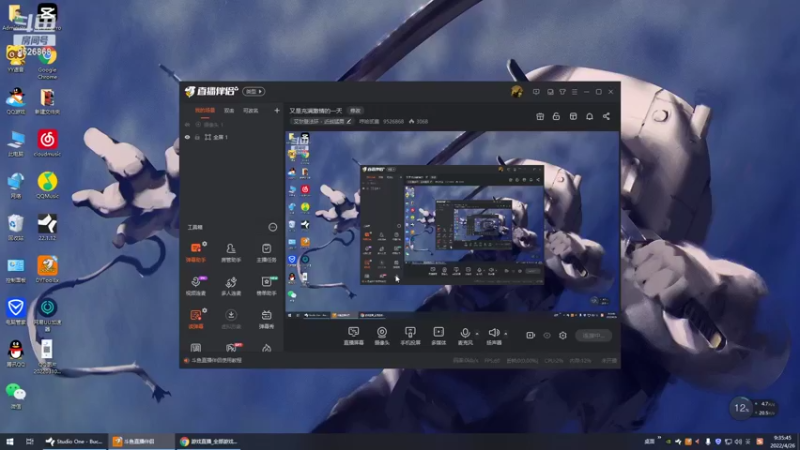
Task: Open the message icon in the title bar
Action: pos(536,92)
